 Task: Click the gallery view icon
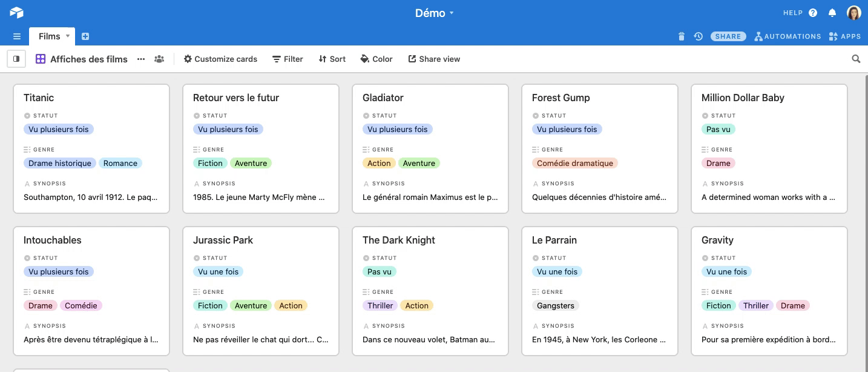click(41, 59)
